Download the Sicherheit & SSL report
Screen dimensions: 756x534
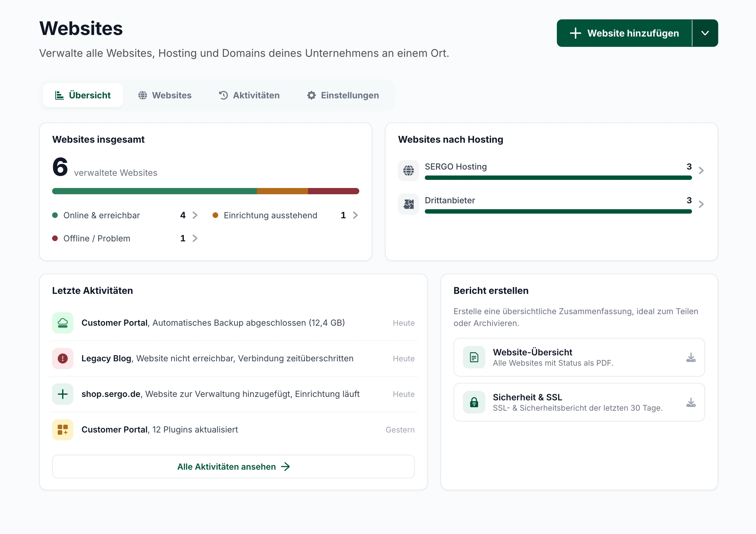691,402
